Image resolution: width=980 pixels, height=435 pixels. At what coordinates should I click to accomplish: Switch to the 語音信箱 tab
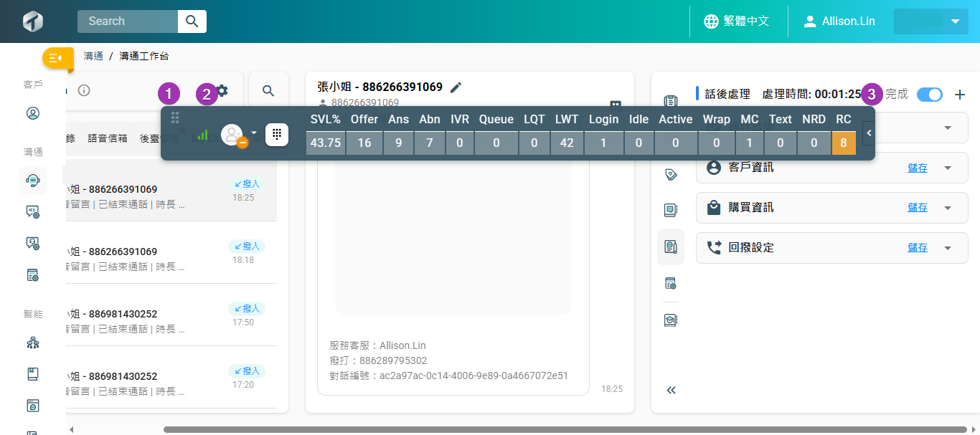pos(108,138)
